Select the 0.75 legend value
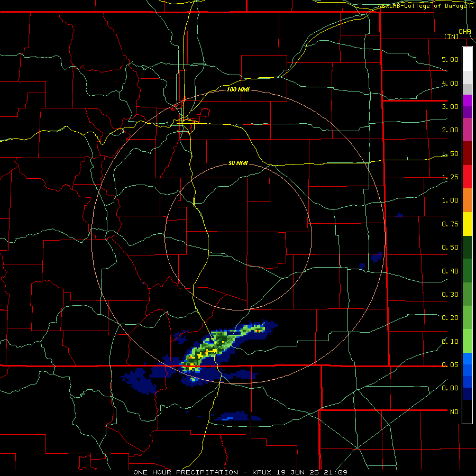 pos(450,224)
